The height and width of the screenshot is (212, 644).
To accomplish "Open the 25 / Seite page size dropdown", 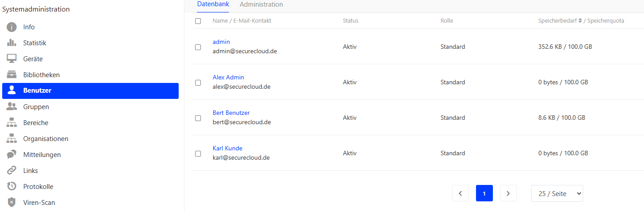I will coord(557,193).
